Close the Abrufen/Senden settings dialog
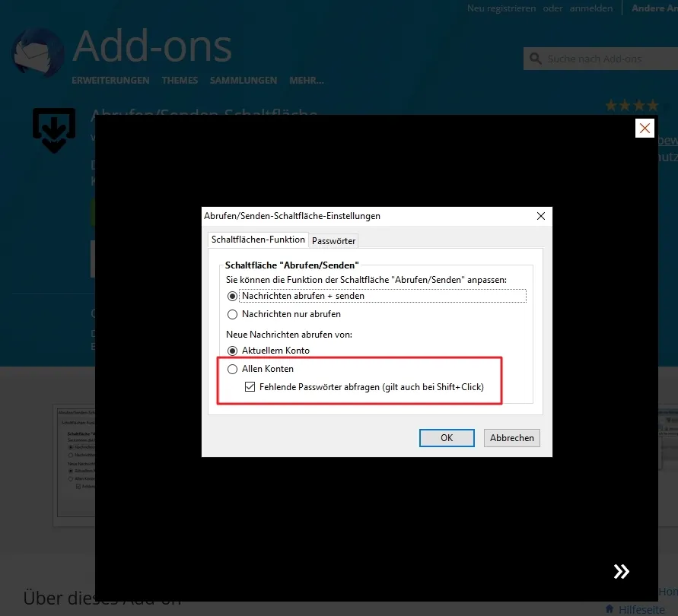678x616 pixels. [540, 216]
